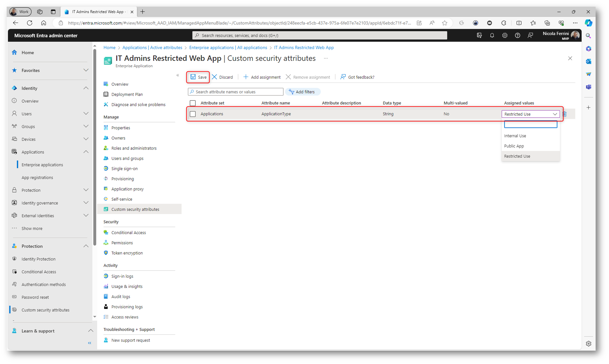Open Enterprise applications | All applications breadcrumb
The width and height of the screenshot is (609, 364).
tap(228, 47)
